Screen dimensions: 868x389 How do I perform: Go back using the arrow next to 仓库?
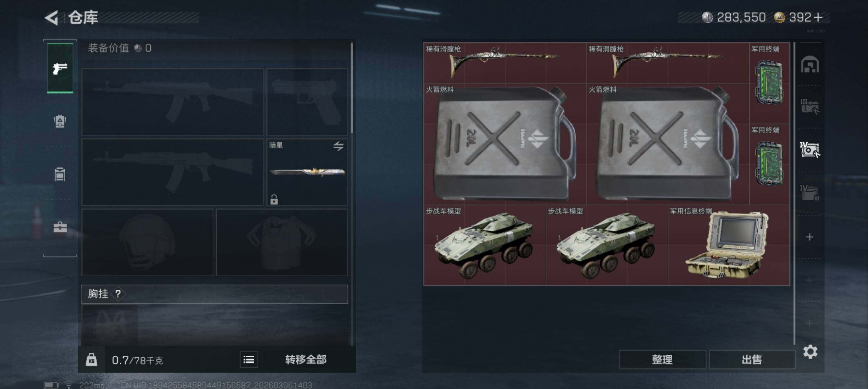click(52, 18)
